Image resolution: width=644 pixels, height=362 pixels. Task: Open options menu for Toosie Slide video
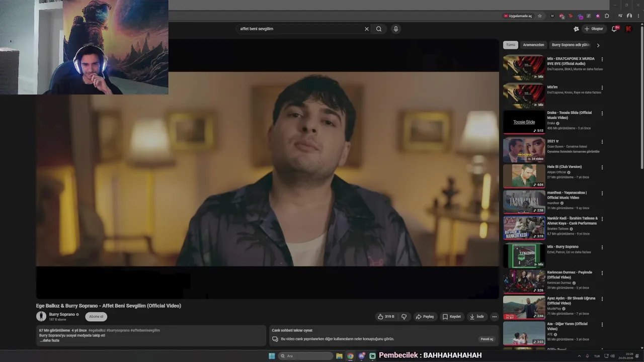tap(602, 114)
